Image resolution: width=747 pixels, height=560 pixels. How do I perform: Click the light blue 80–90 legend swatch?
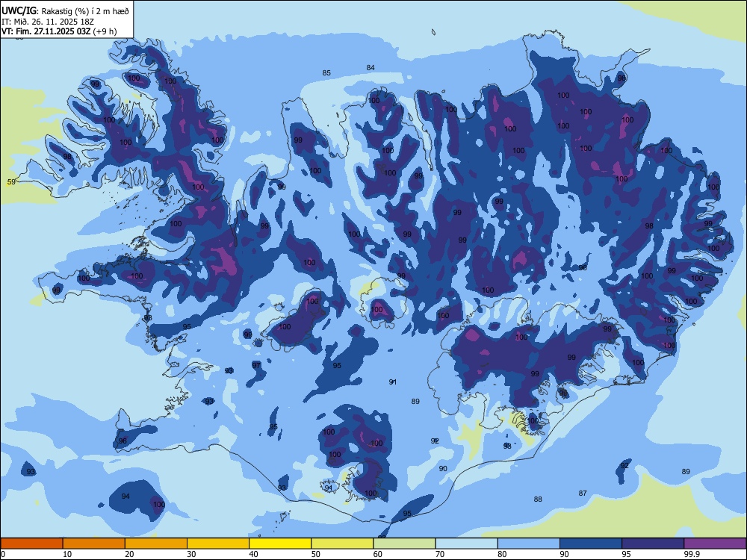pos(529,544)
